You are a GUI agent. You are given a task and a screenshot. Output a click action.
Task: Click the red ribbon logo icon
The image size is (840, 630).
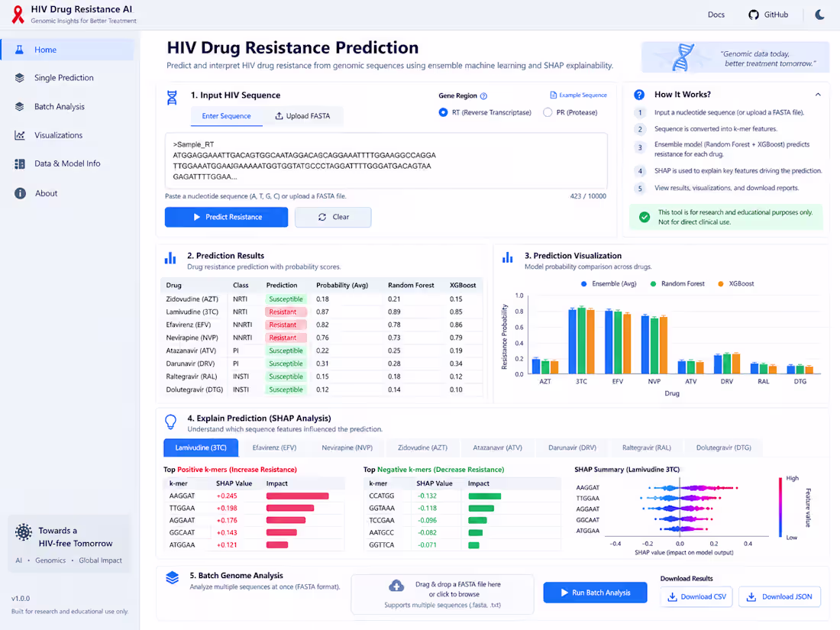pyautogui.click(x=18, y=15)
